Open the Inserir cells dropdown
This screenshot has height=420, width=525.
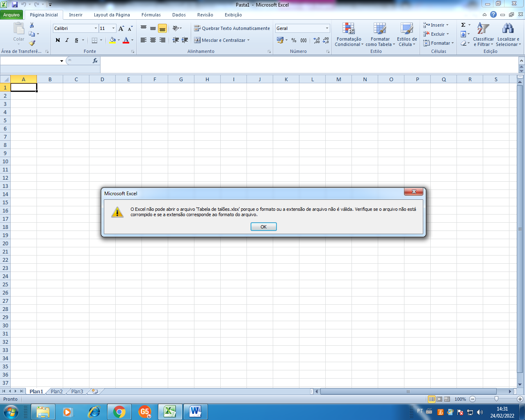pos(436,25)
